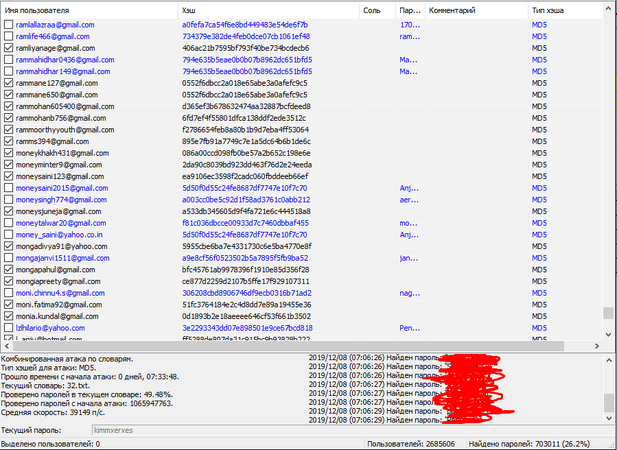Click hash a003cc0be5c92d1f58ad3761c0abb212
The height and width of the screenshot is (450, 617).
246,200
